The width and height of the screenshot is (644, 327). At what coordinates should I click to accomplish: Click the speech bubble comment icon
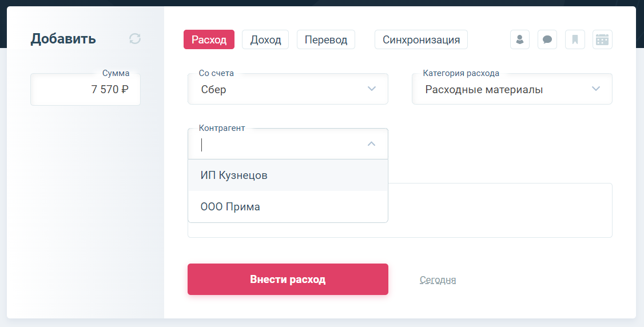tap(547, 39)
